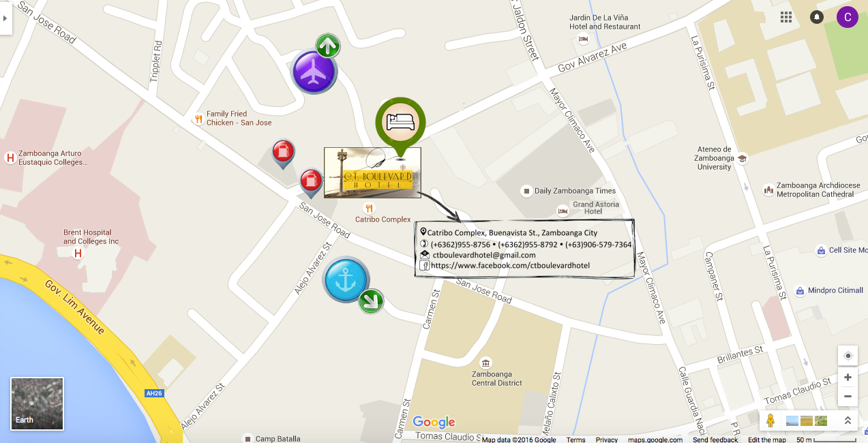Click the Catribo Complex, Buenavista St. address text
This screenshot has height=443, width=868.
(x=512, y=233)
